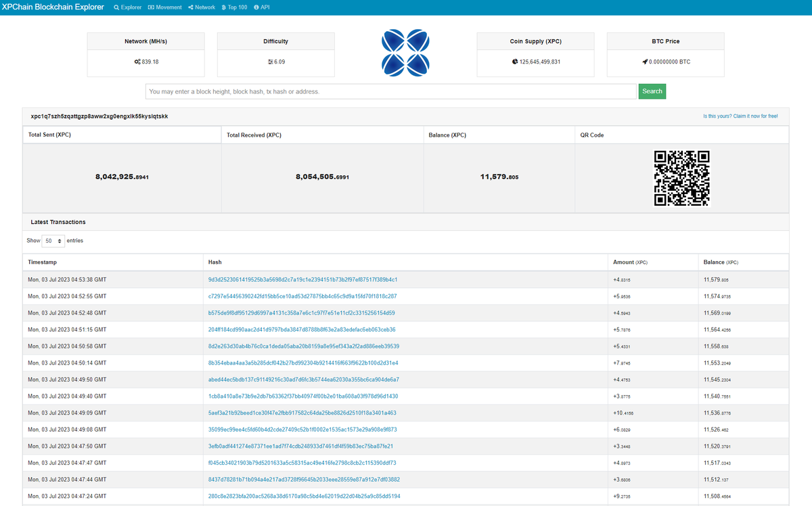Click the Total Received value 8,054,505
Image resolution: width=812 pixels, height=506 pixels.
pyautogui.click(x=322, y=177)
